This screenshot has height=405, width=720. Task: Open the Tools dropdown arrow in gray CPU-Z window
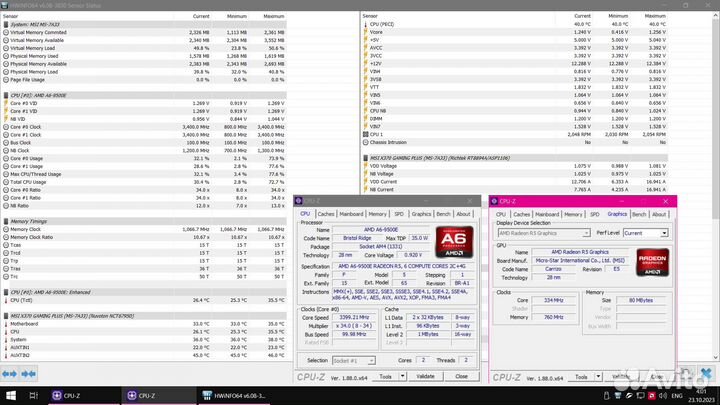click(x=403, y=376)
